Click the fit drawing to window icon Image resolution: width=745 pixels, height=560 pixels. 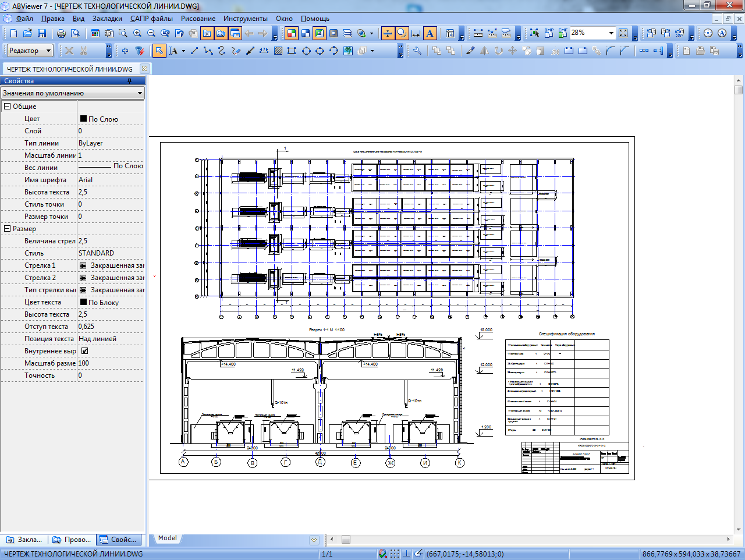623,33
